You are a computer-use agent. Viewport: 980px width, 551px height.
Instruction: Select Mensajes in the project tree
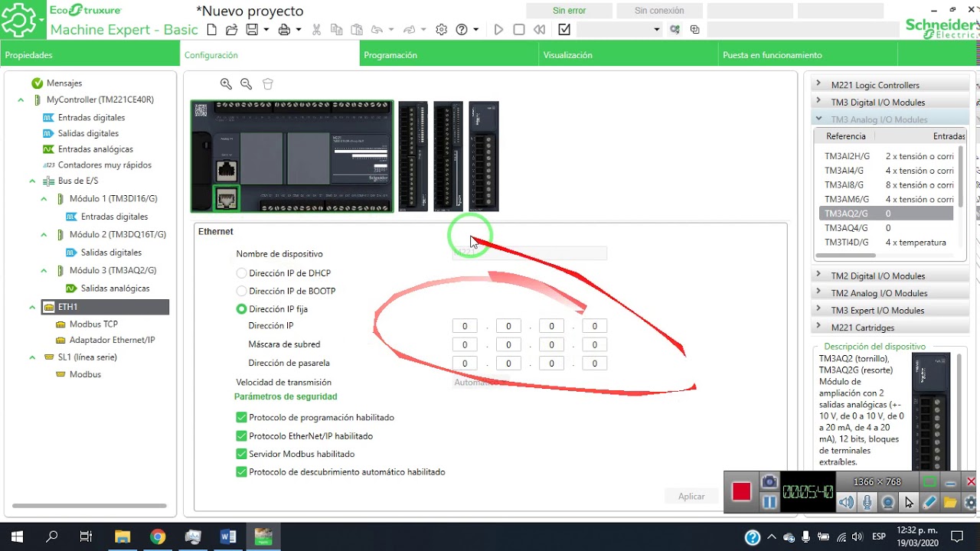(64, 83)
